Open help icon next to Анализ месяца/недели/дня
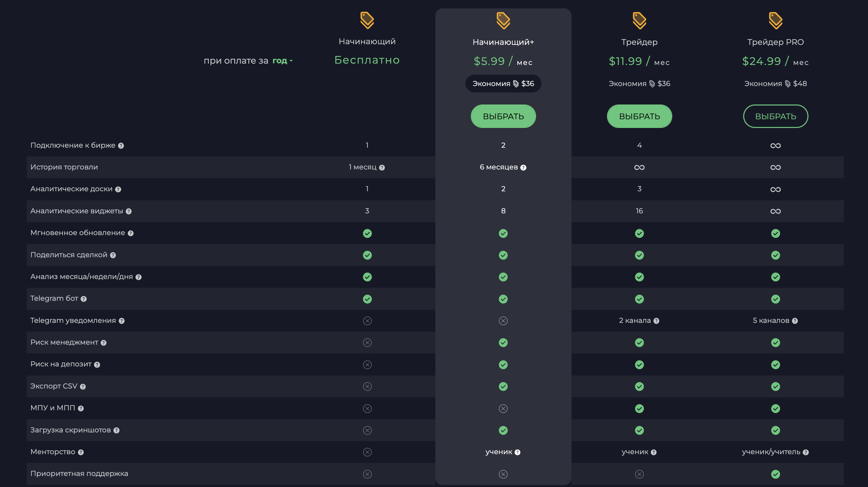 click(x=139, y=277)
